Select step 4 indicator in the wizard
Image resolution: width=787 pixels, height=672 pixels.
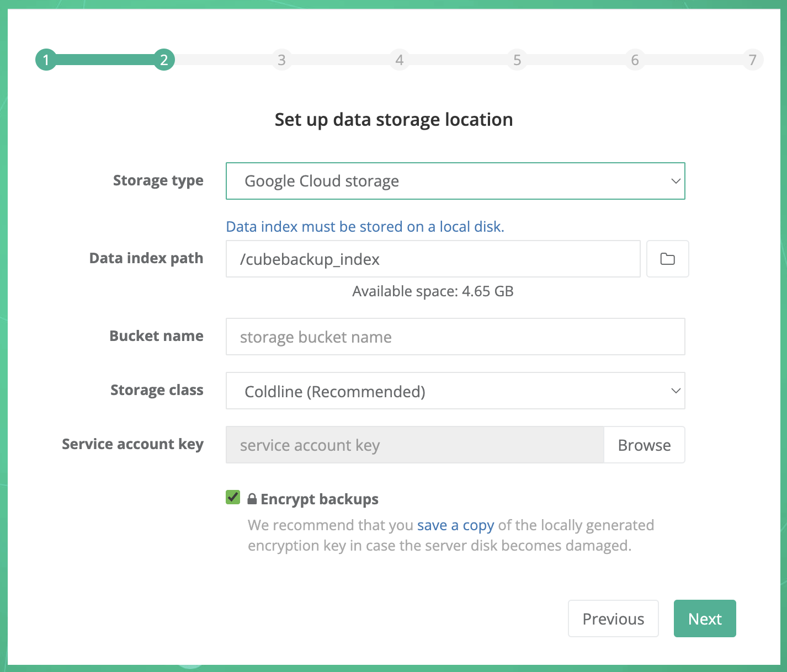pos(400,60)
